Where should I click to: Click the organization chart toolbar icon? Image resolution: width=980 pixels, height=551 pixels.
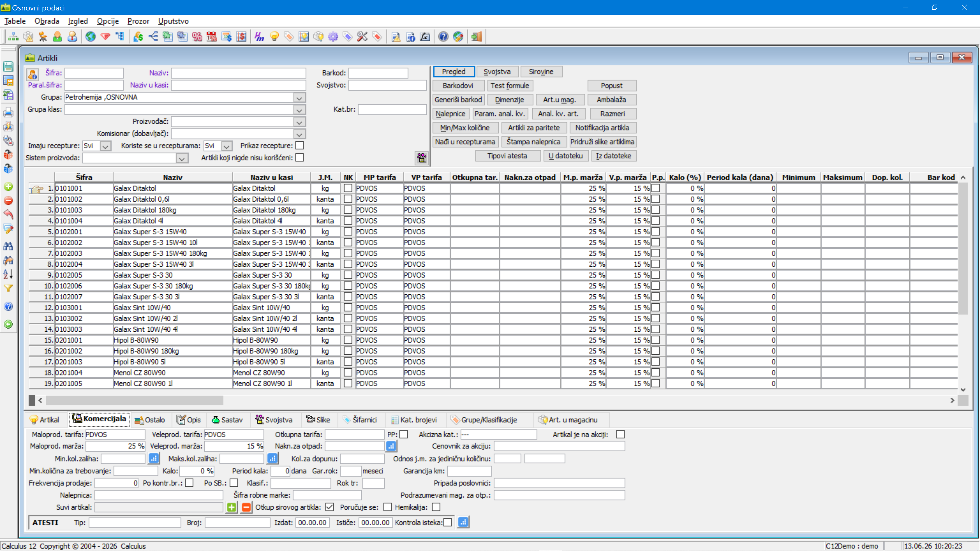point(13,36)
